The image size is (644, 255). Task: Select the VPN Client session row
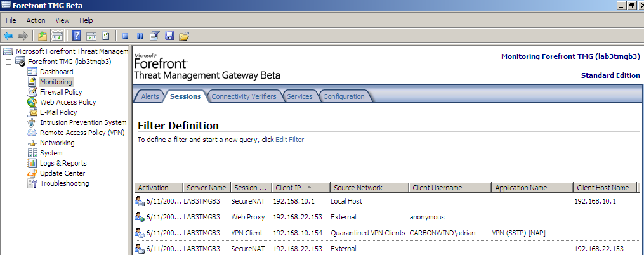[386, 233]
